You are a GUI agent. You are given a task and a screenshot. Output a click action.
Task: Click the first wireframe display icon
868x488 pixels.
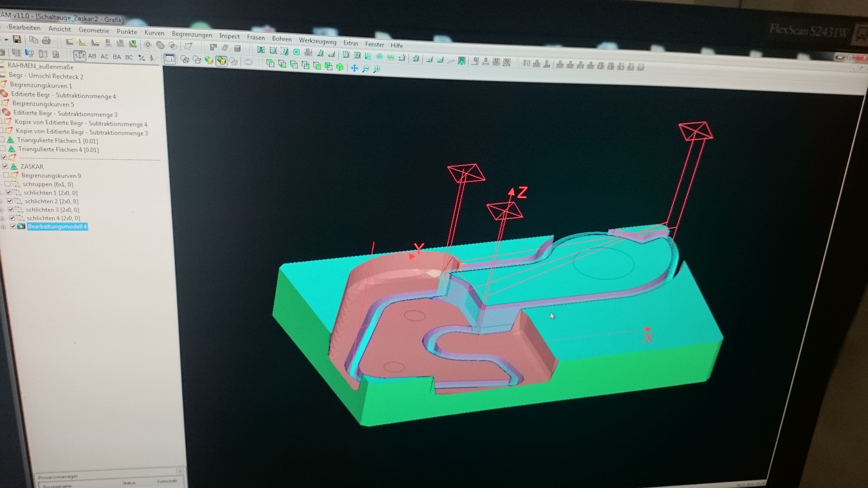click(185, 59)
